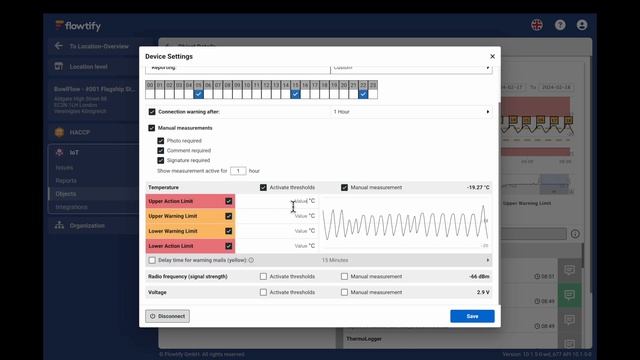Save the device settings
The width and height of the screenshot is (640, 360).
click(x=472, y=316)
